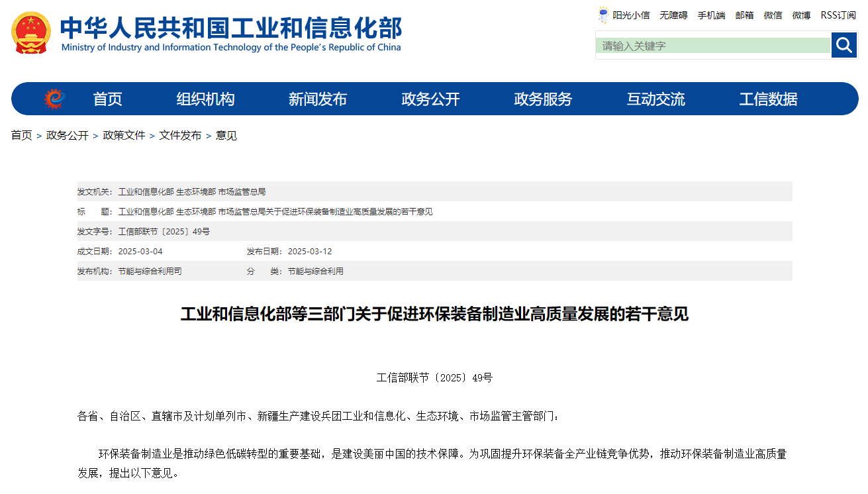Click the bold article headline
868x494 pixels.
[x=434, y=314]
